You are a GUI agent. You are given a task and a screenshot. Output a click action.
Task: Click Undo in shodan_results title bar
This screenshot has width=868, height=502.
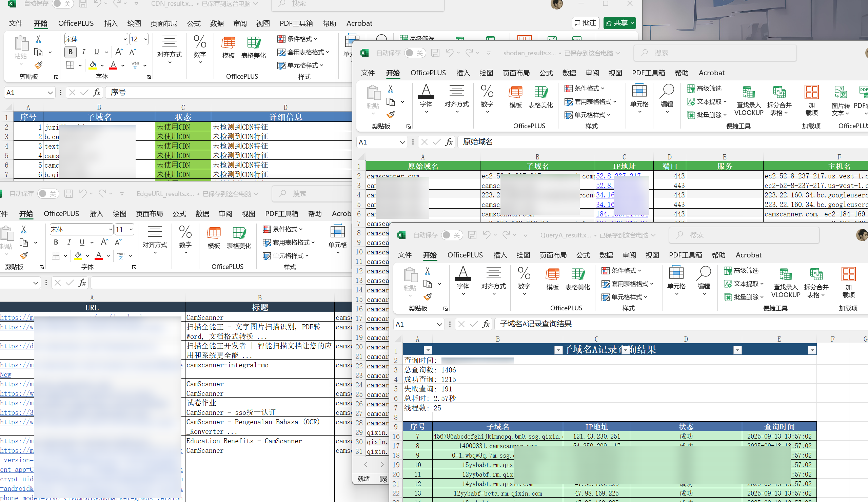pos(450,53)
